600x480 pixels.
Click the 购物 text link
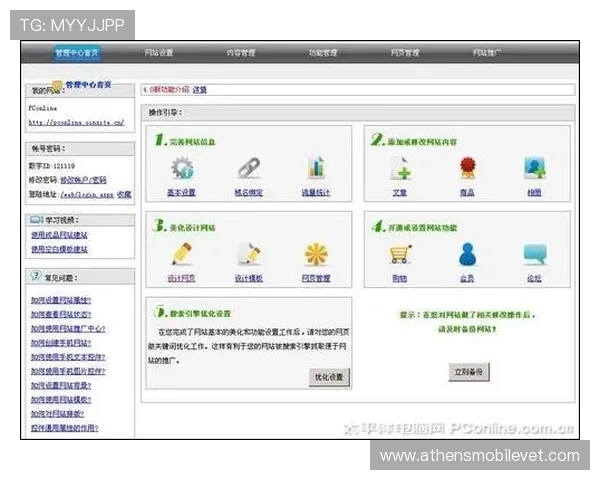point(400,278)
